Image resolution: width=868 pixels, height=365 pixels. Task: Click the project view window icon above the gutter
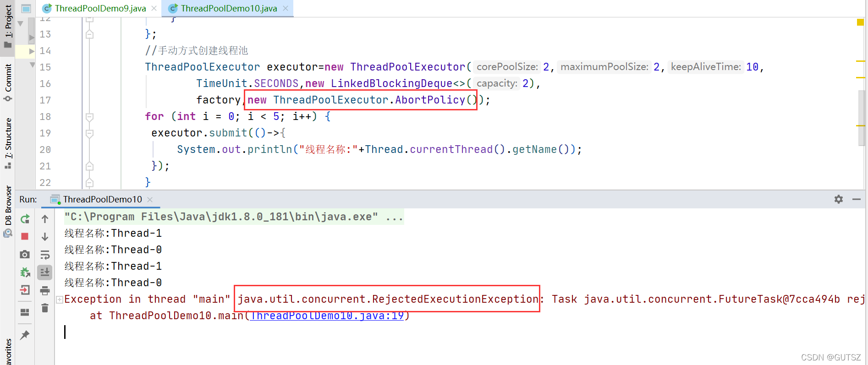click(26, 8)
